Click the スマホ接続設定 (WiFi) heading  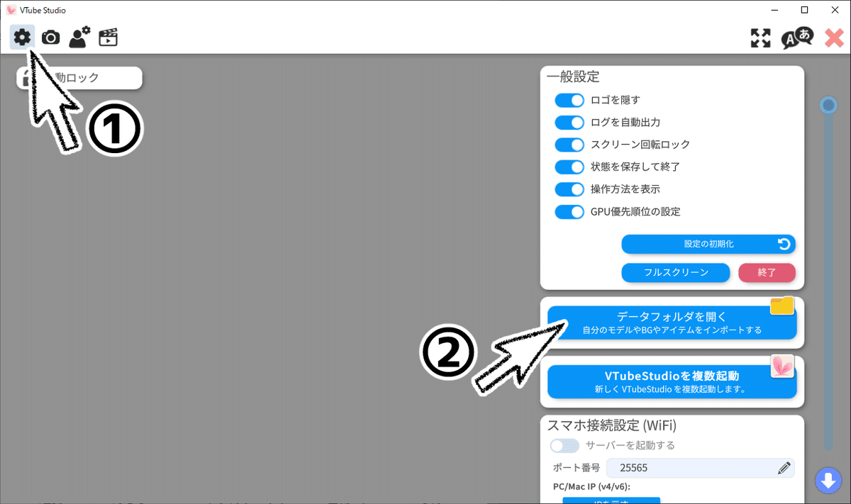tap(612, 425)
